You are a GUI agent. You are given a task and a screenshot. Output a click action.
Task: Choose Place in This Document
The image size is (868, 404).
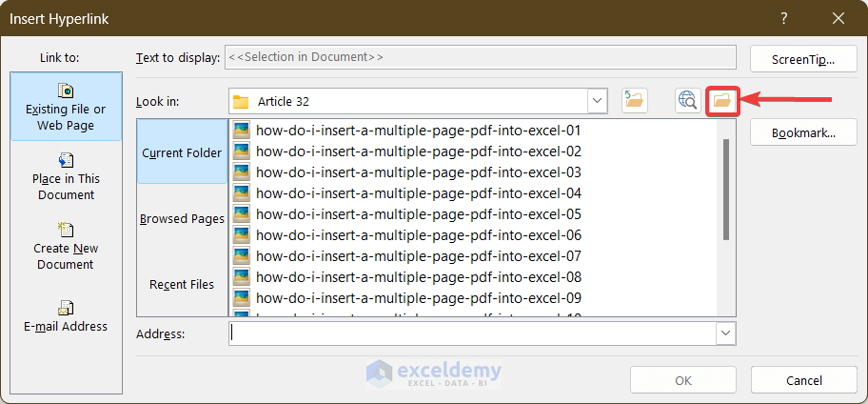(66, 176)
